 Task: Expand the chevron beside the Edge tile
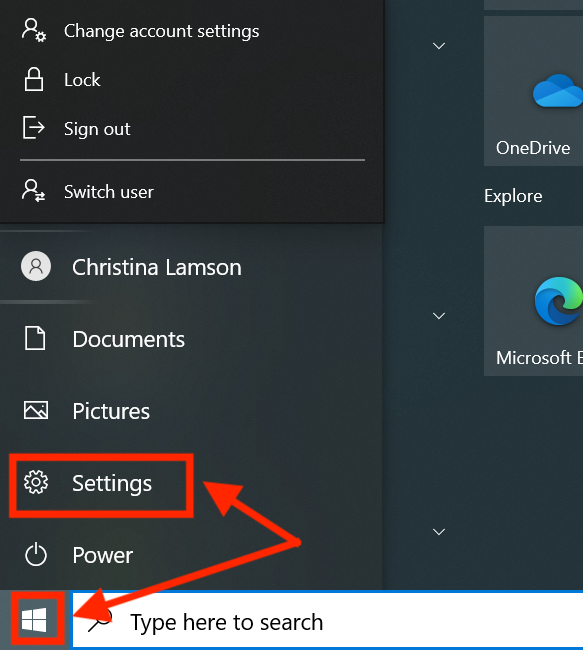pyautogui.click(x=439, y=316)
